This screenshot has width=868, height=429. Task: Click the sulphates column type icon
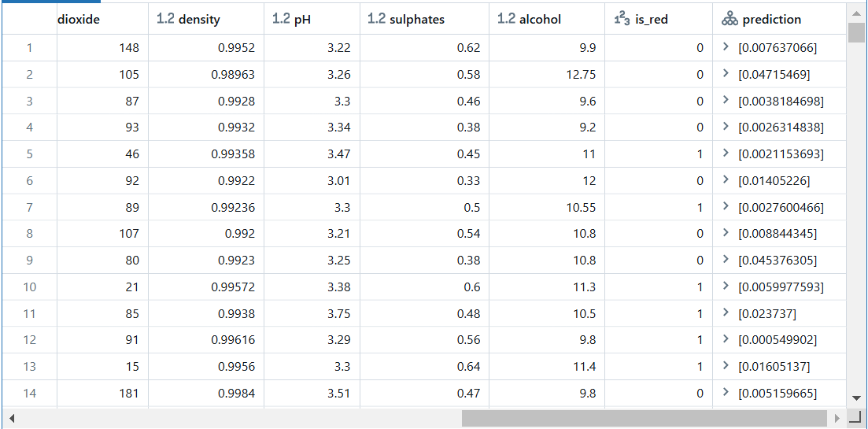[x=376, y=20]
